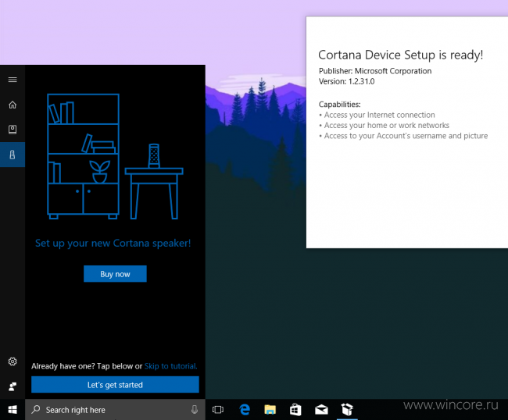Select the Devices speaker icon in sidebar
508x420 pixels.
(x=13, y=155)
